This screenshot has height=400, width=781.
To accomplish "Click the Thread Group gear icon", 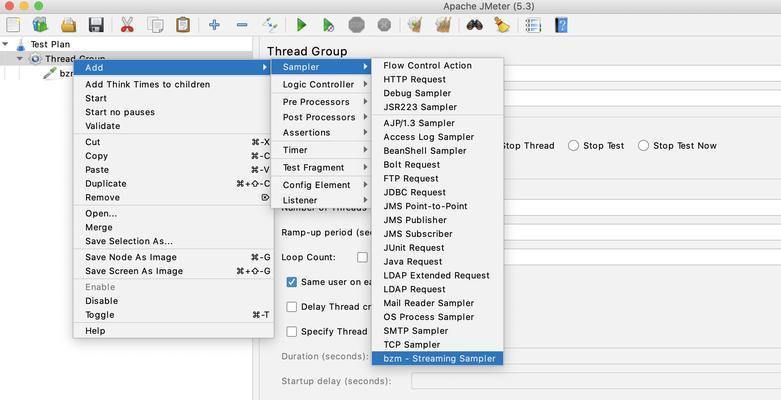I will [35, 59].
